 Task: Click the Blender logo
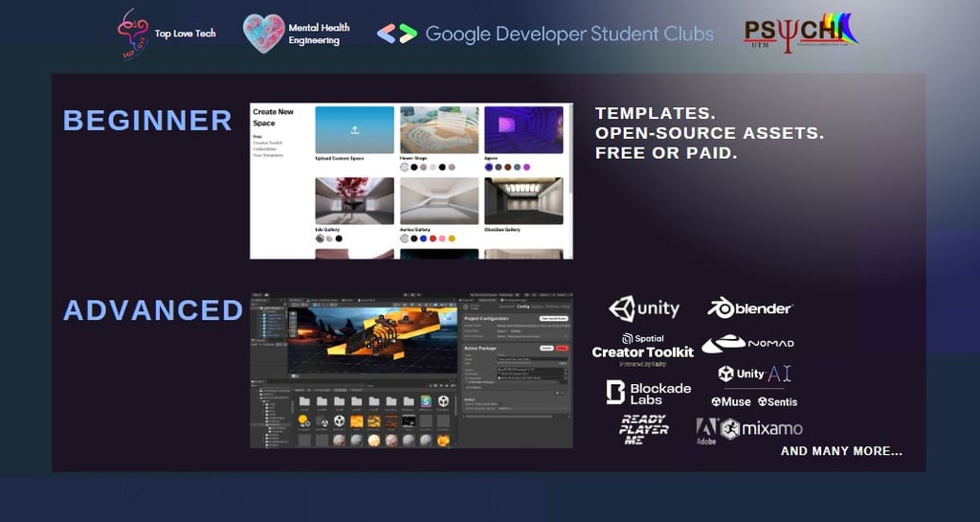pos(750,307)
